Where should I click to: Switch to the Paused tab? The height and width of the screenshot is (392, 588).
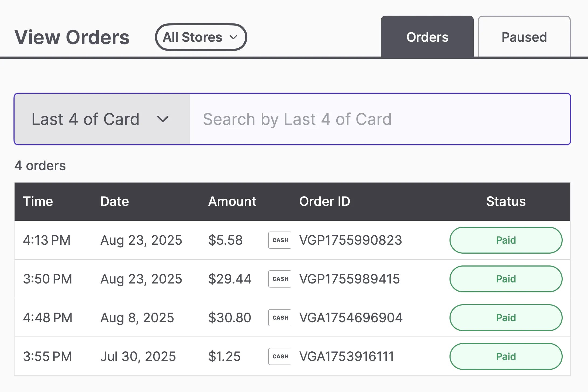(524, 37)
